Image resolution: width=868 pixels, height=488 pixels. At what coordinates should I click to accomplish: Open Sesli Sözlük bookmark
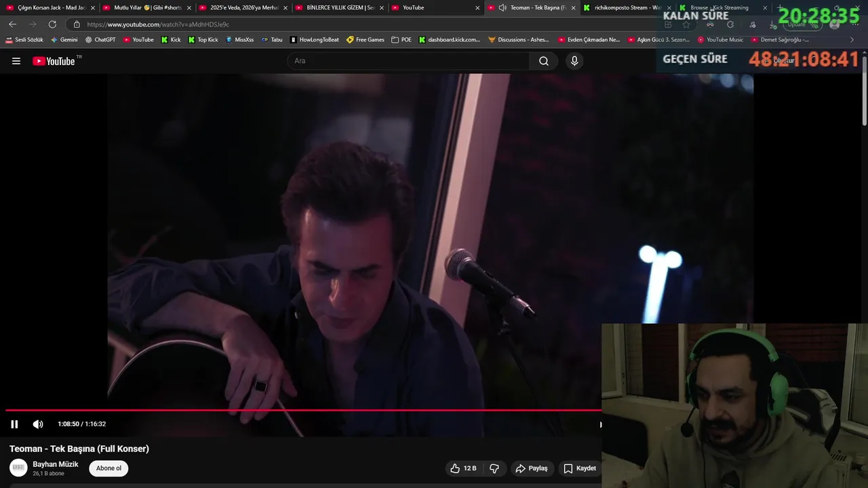(x=24, y=40)
